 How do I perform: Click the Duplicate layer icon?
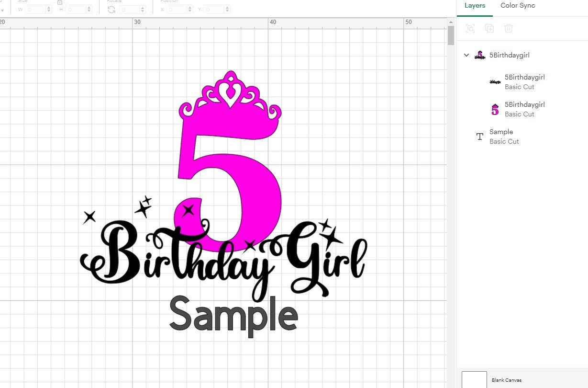pos(489,28)
